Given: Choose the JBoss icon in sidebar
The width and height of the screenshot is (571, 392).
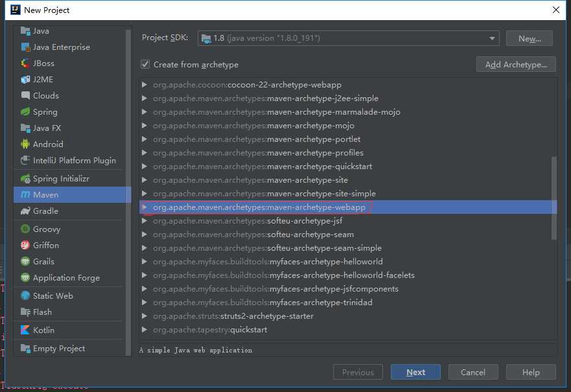Looking at the screenshot, I should click(25, 63).
